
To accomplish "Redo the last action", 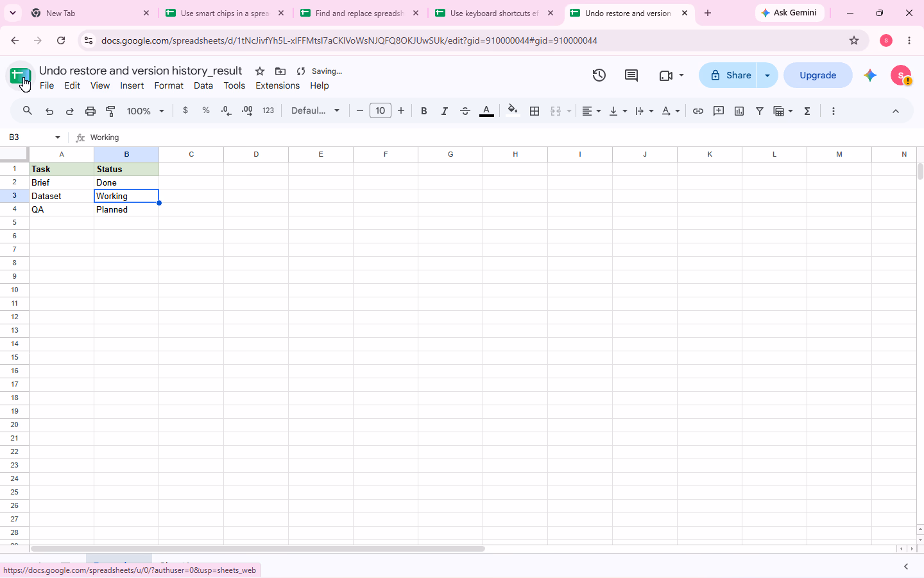I will point(69,111).
